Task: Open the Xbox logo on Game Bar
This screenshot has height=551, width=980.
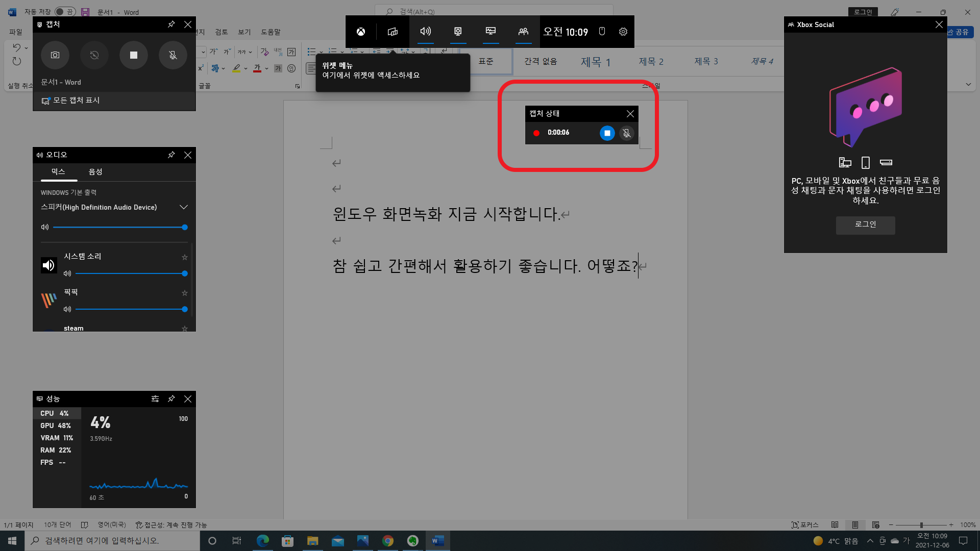Action: click(x=361, y=32)
